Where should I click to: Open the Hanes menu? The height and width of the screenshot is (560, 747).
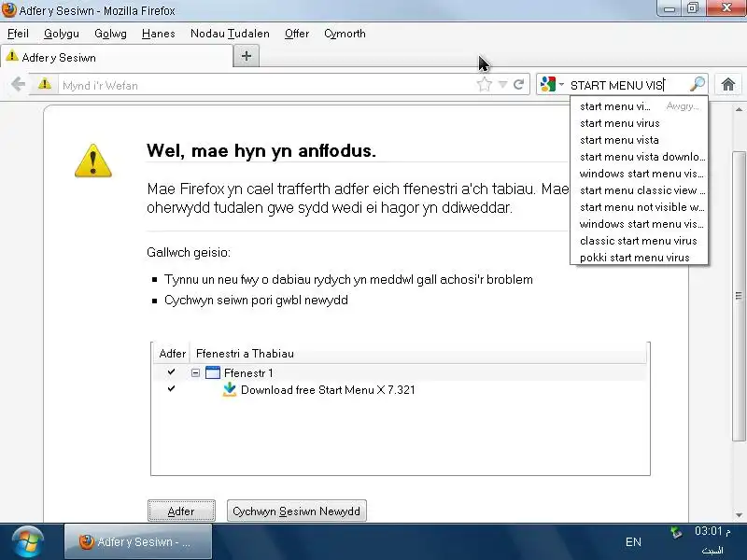pyautogui.click(x=159, y=34)
